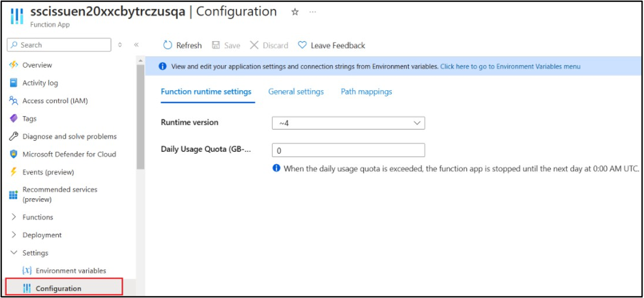
Task: Click the Events lightning bolt icon
Action: click(14, 172)
